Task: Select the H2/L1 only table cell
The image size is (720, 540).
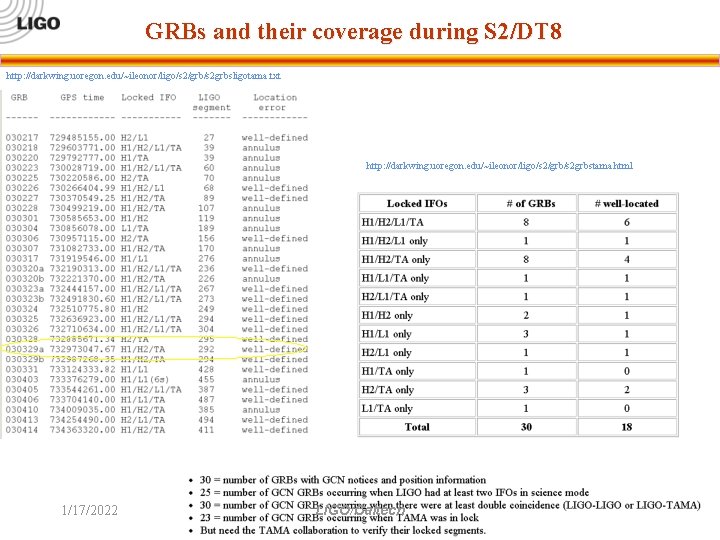Action: point(417,352)
